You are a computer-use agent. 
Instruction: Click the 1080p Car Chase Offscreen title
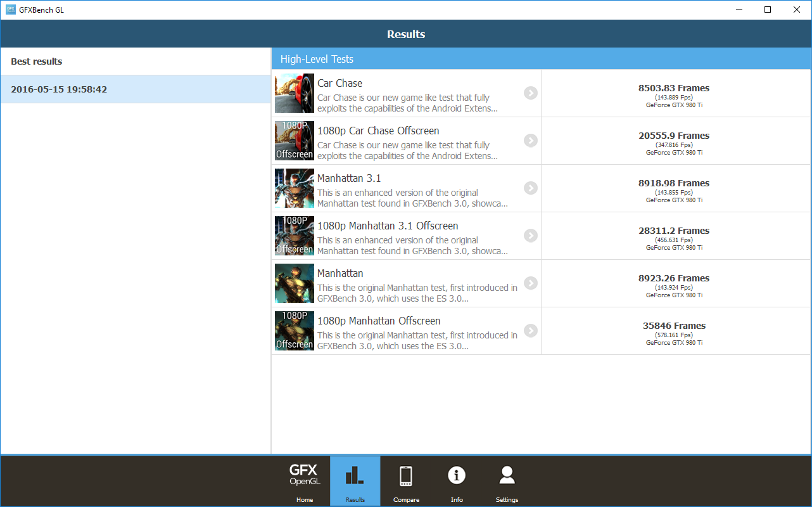tap(378, 131)
